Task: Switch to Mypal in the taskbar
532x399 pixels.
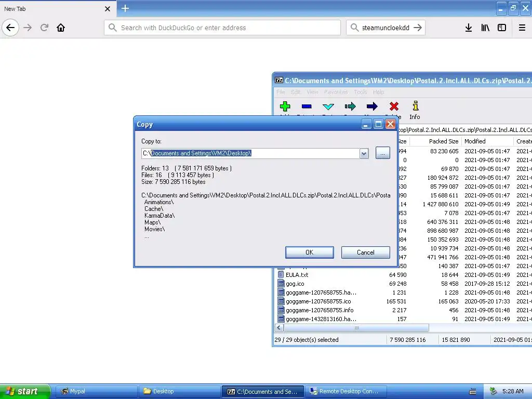Action: [96, 391]
